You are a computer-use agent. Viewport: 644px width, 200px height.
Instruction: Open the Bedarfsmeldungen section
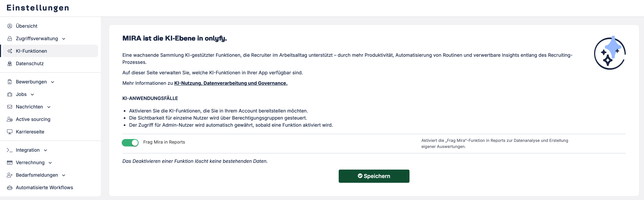click(x=64, y=176)
